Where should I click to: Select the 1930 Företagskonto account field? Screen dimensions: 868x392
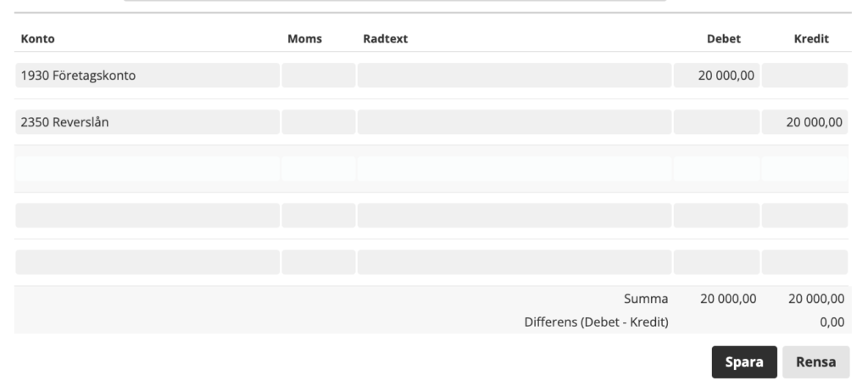click(147, 76)
